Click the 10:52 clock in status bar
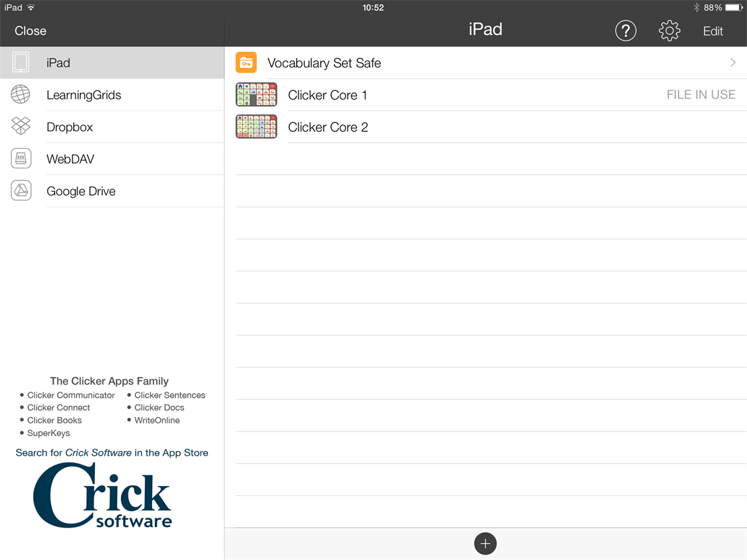747x560 pixels. 373,7
